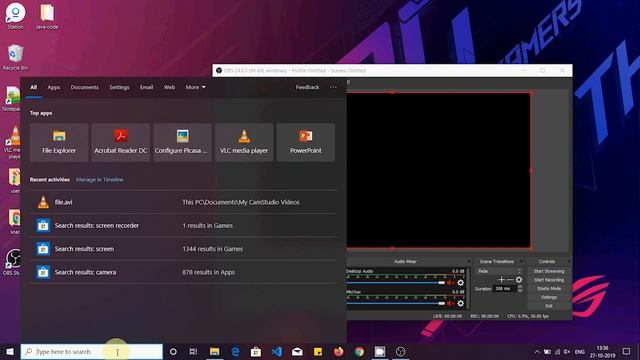Open Search results: screen recorder entry
Image resolution: width=640 pixels, height=360 pixels.
pyautogui.click(x=183, y=225)
